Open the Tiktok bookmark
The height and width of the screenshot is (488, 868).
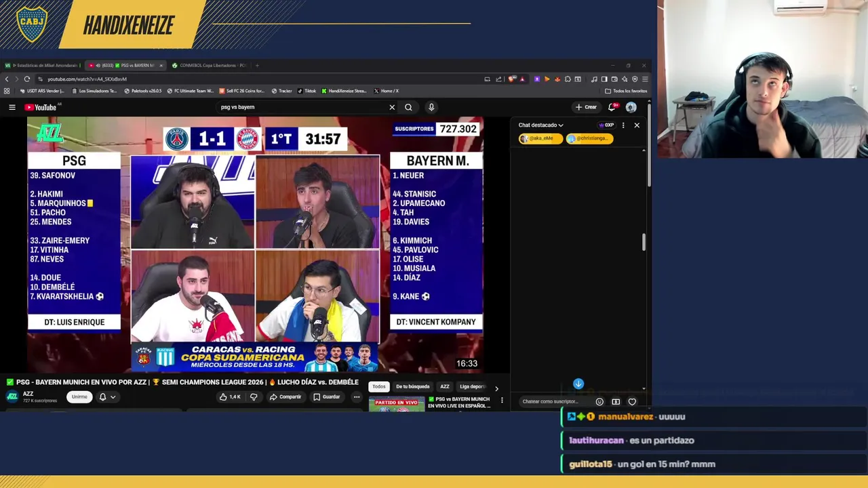pos(307,91)
